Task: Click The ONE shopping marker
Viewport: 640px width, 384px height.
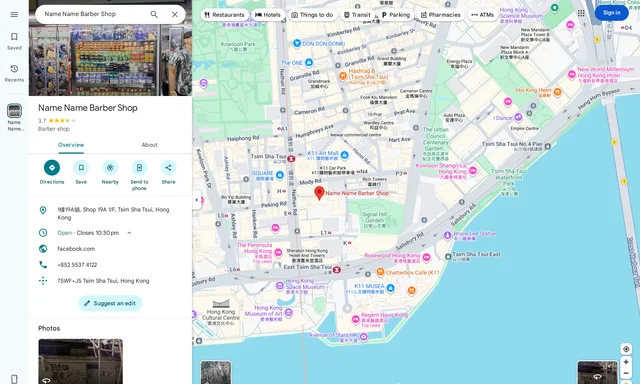Action: click(309, 62)
